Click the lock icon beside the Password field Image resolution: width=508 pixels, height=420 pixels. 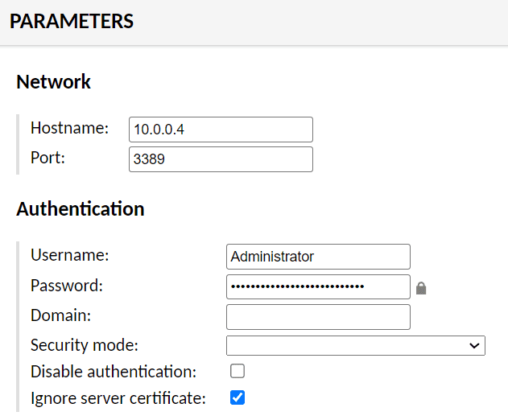click(421, 288)
